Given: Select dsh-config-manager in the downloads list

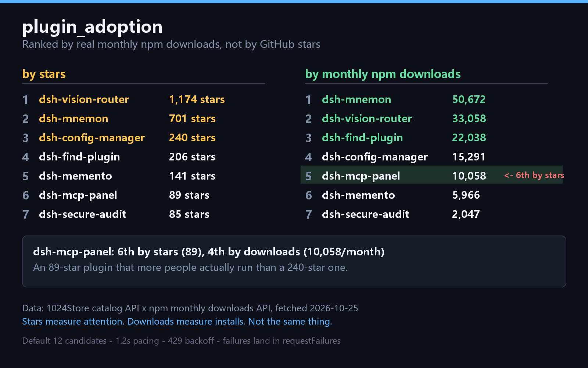Looking at the screenshot, I should tap(375, 157).
